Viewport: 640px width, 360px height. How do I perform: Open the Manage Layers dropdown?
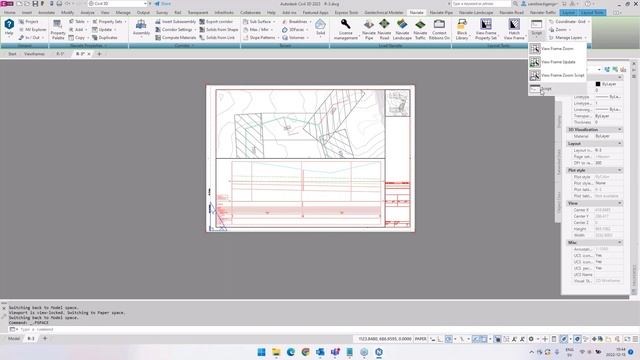568,38
